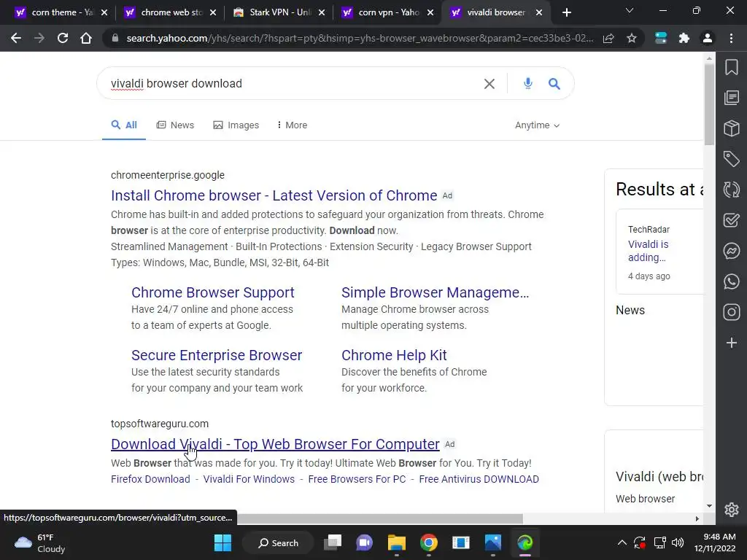Open the Bookmarks sidebar panel
Viewport: 747px width, 560px height.
click(732, 67)
